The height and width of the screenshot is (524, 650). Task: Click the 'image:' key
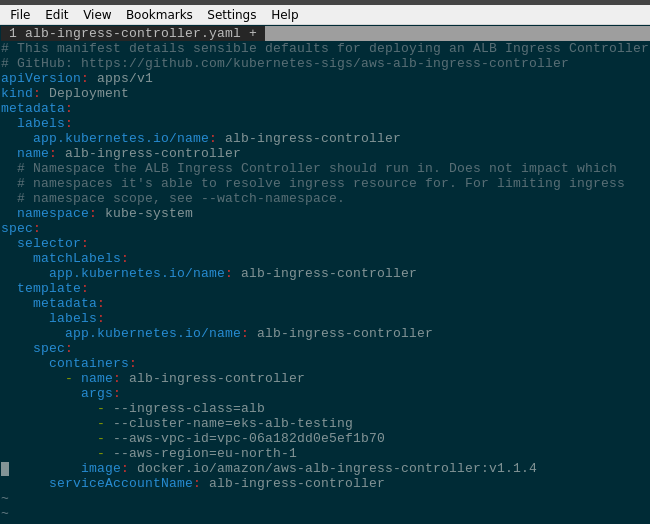click(x=104, y=468)
